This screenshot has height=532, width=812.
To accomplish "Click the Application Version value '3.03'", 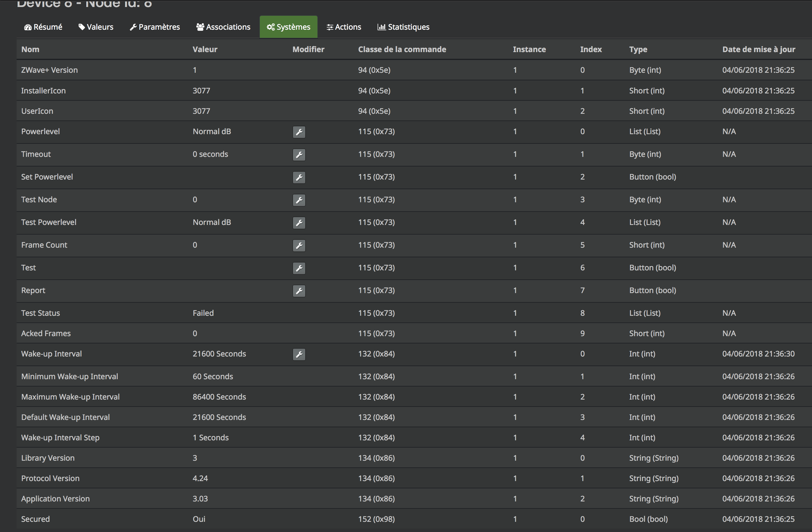I will [x=200, y=499].
